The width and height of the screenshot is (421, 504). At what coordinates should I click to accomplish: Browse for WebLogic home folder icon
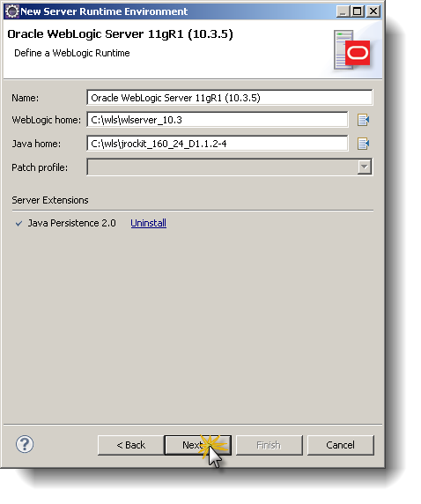pyautogui.click(x=363, y=120)
